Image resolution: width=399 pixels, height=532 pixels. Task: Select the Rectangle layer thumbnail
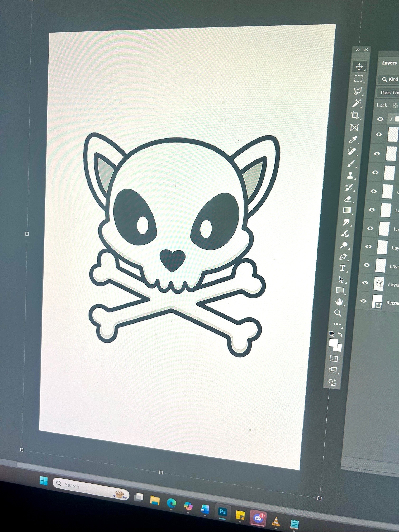[x=377, y=302]
